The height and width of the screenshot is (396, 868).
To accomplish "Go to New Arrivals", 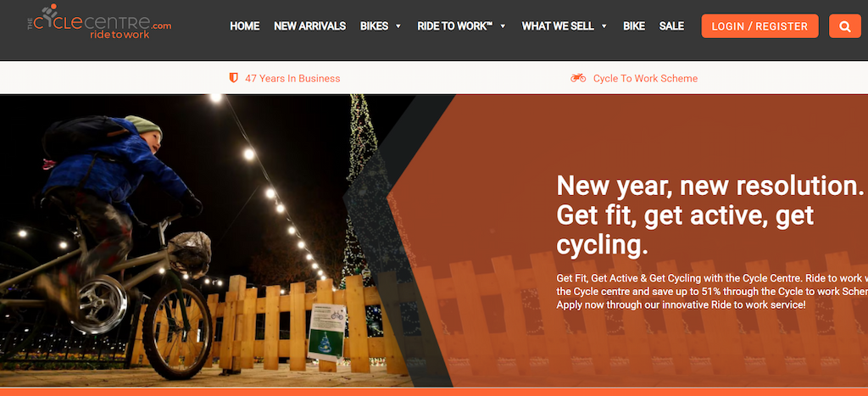I will (310, 26).
